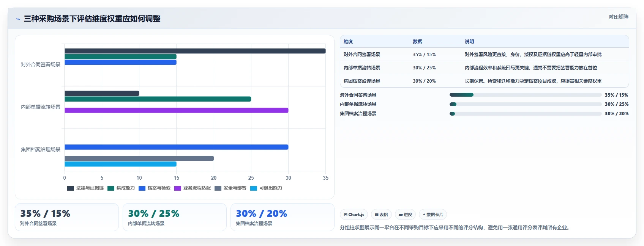
Task: Click the 30% / 25% summary card
Action: pyautogui.click(x=175, y=217)
